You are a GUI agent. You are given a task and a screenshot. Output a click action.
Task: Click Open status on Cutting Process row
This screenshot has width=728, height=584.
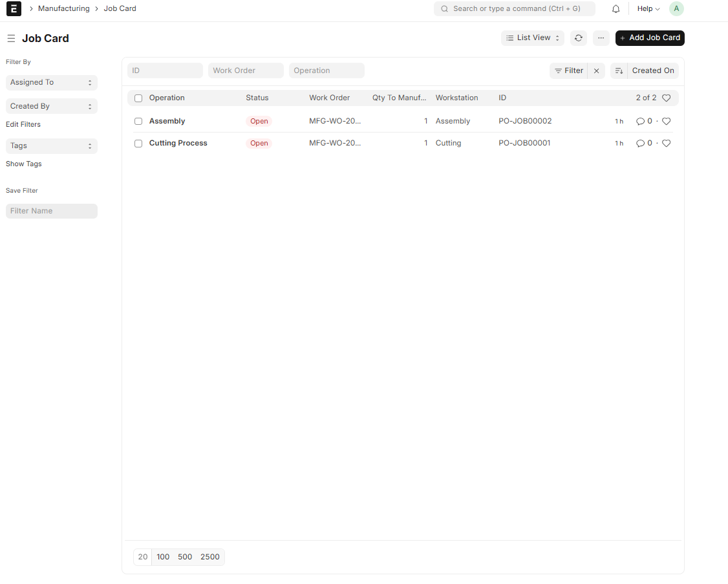pyautogui.click(x=259, y=143)
